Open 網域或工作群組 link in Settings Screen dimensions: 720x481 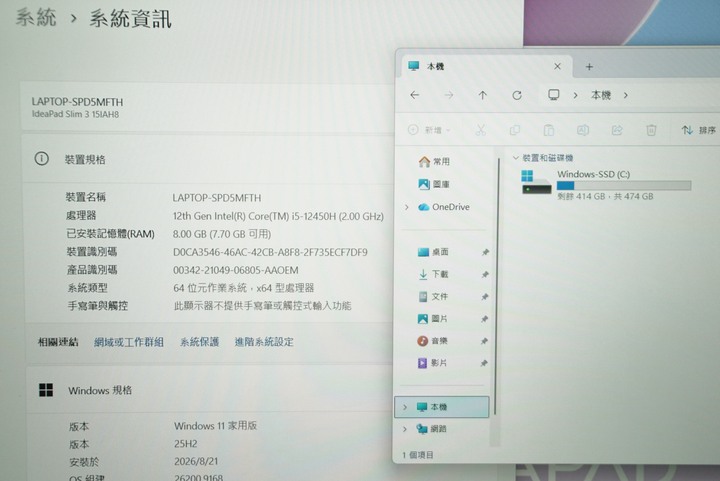coord(129,342)
